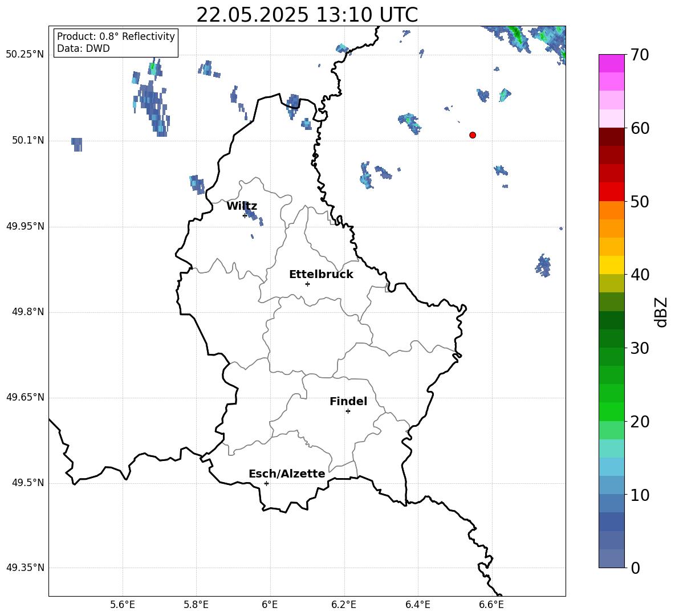
Task: Click the 50.1°N latitude label
Action: click(28, 140)
